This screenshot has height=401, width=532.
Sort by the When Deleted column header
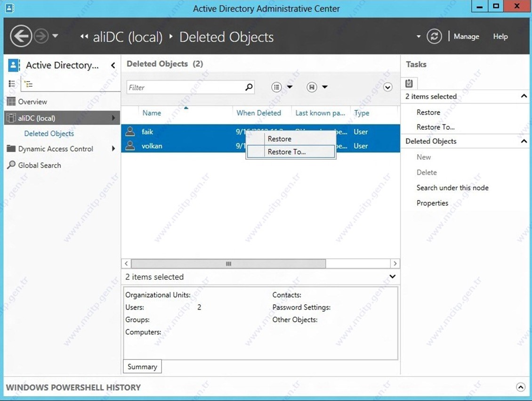pyautogui.click(x=258, y=113)
